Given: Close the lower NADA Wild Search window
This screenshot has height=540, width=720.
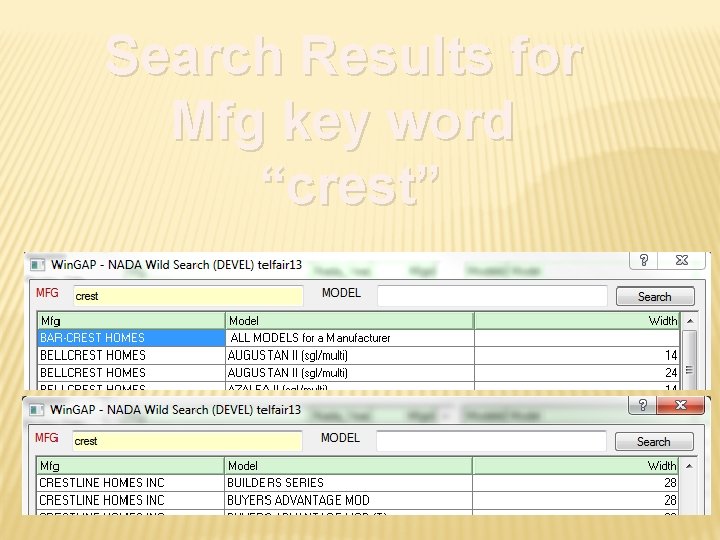Looking at the screenshot, I should coord(681,405).
